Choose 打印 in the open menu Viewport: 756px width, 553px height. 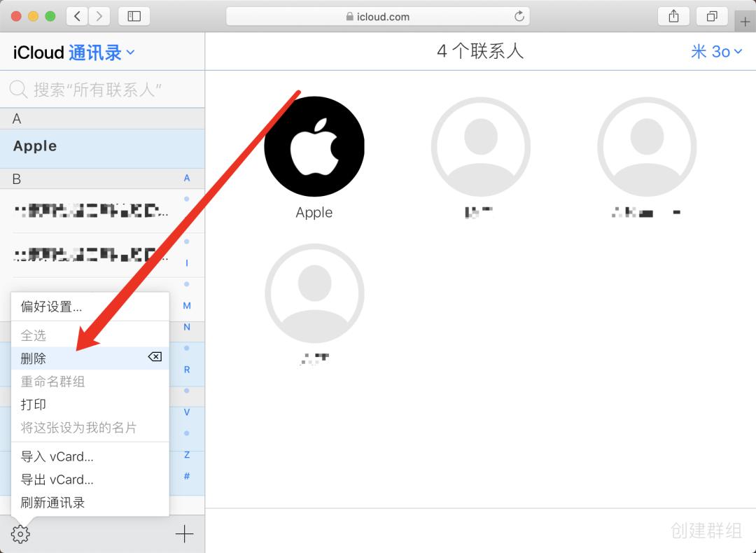click(34, 405)
